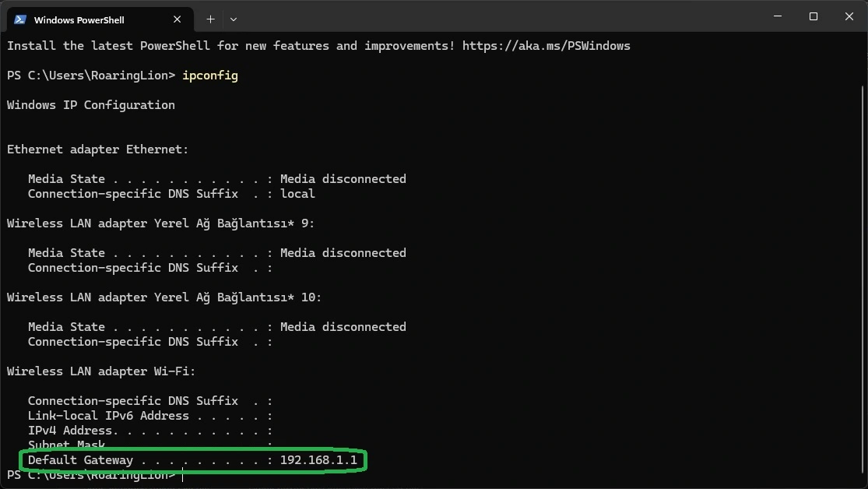The image size is (868, 489).
Task: Expand the new tab profile dropdown
Action: coord(234,19)
